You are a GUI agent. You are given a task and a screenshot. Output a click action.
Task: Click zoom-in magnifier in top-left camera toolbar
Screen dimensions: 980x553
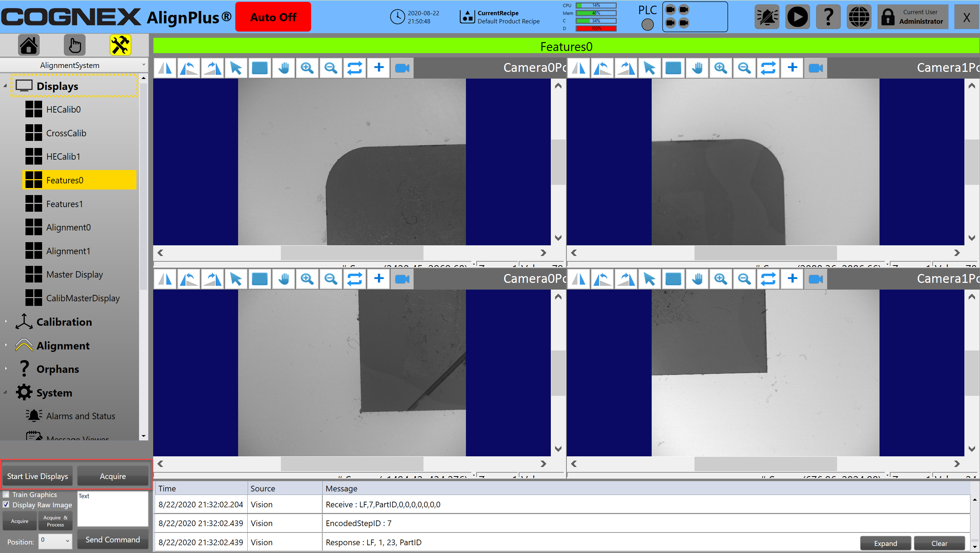[307, 68]
